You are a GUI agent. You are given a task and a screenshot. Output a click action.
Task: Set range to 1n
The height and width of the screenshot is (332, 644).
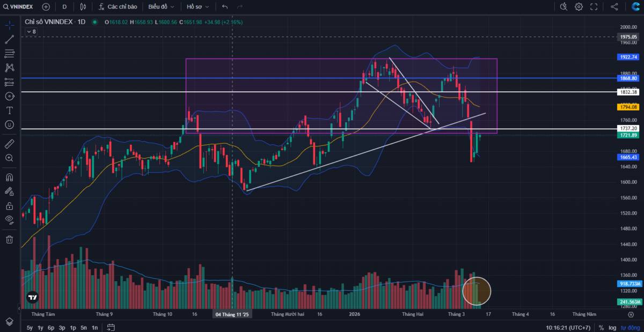94,328
